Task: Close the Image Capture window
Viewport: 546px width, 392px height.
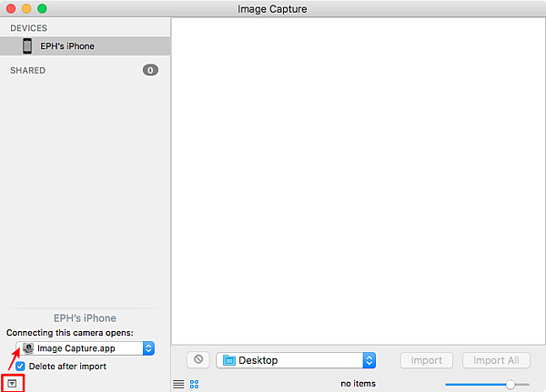Action: coord(11,9)
